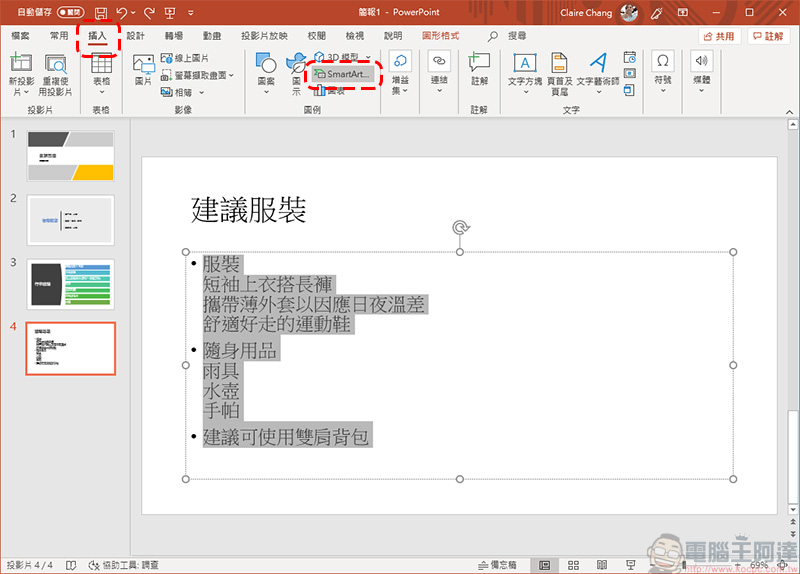Click the Redo icon
800x574 pixels.
149,13
